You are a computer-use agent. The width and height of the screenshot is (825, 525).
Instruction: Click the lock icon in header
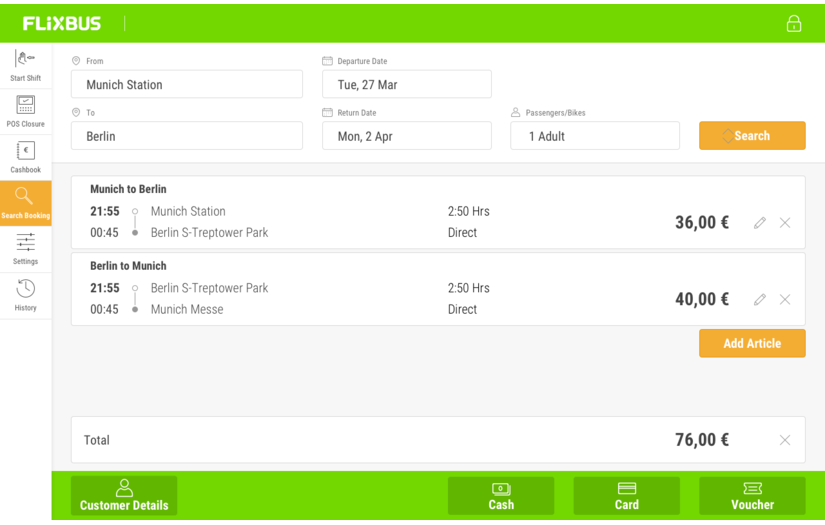click(793, 24)
